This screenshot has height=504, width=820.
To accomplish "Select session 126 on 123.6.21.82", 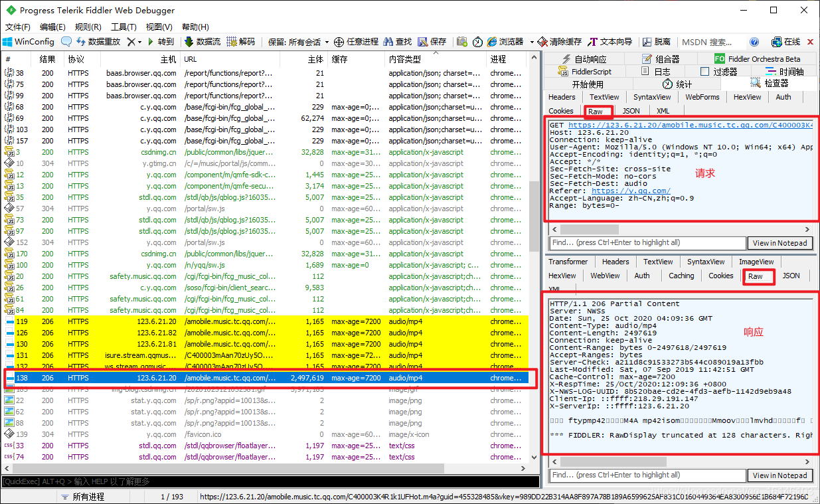I will coord(266,333).
